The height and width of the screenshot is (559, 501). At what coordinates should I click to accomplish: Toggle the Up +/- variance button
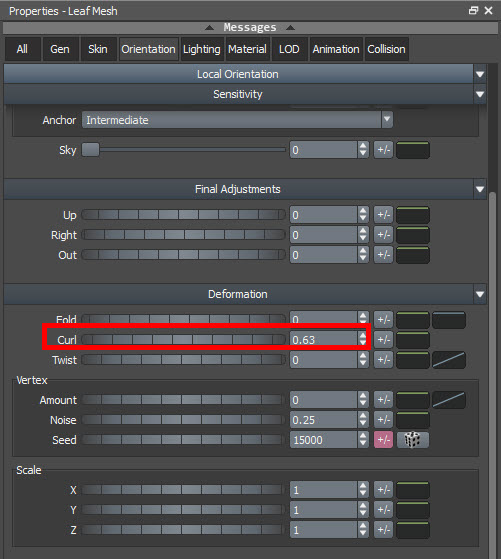pos(383,215)
